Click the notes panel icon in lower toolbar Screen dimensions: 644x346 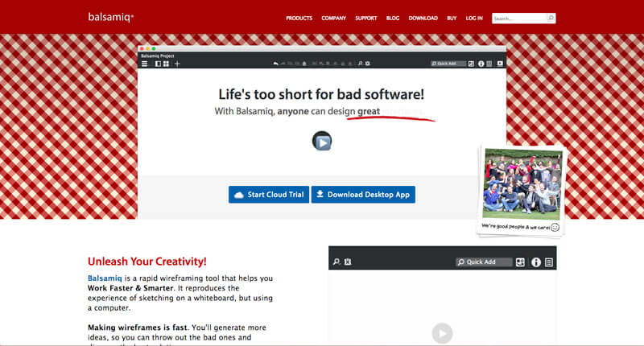point(549,262)
